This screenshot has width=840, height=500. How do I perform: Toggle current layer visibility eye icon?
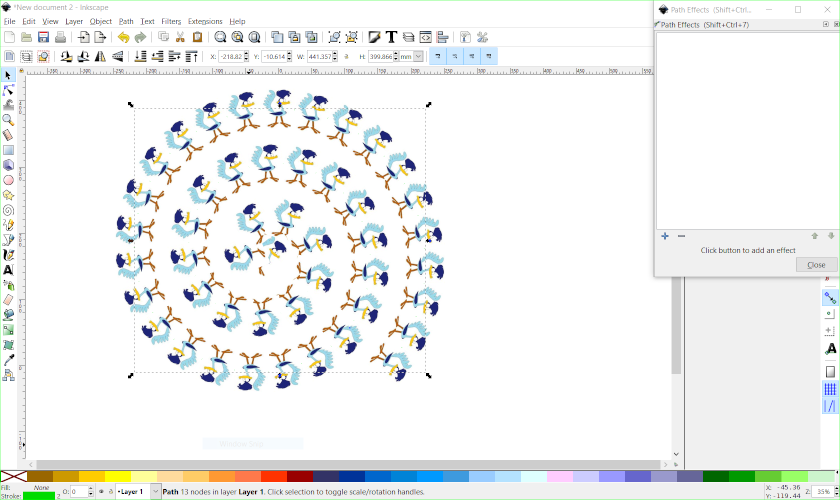point(101,491)
